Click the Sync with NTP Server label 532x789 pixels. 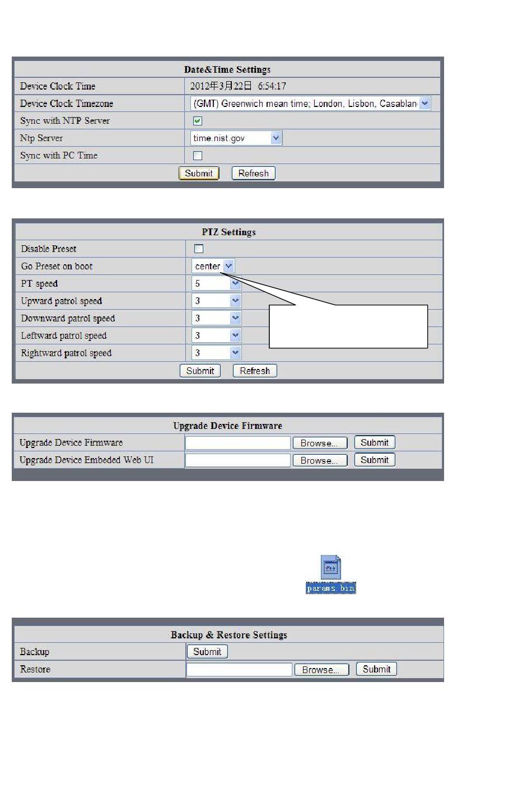tap(65, 120)
